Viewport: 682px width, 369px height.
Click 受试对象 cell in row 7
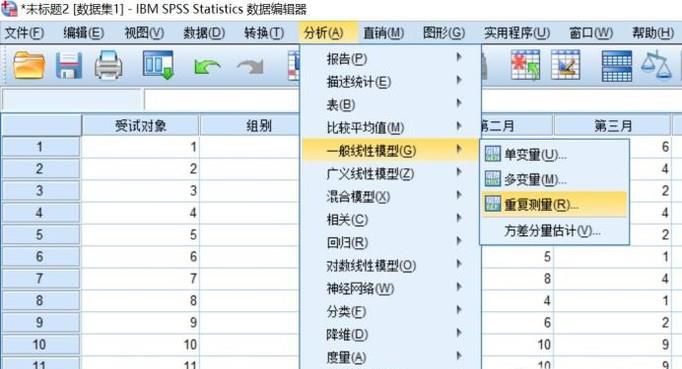[x=140, y=278]
